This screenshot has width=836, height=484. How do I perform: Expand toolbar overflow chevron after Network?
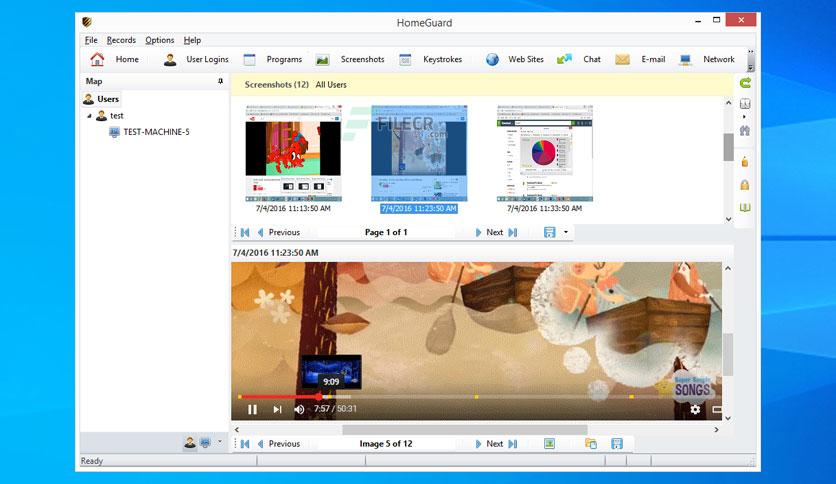click(751, 52)
